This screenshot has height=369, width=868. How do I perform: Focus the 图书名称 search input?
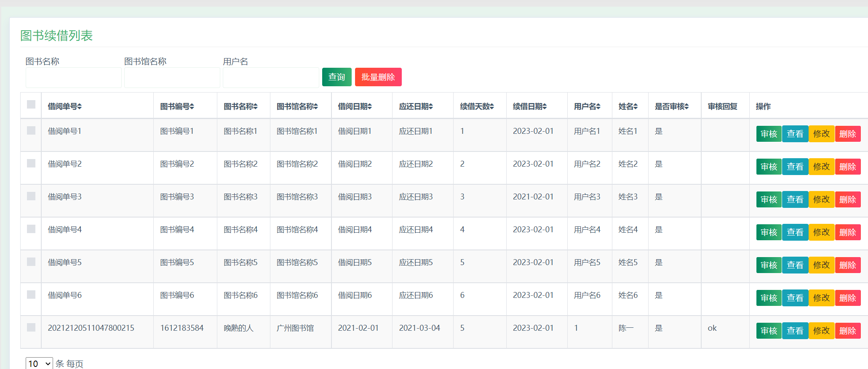coord(74,77)
